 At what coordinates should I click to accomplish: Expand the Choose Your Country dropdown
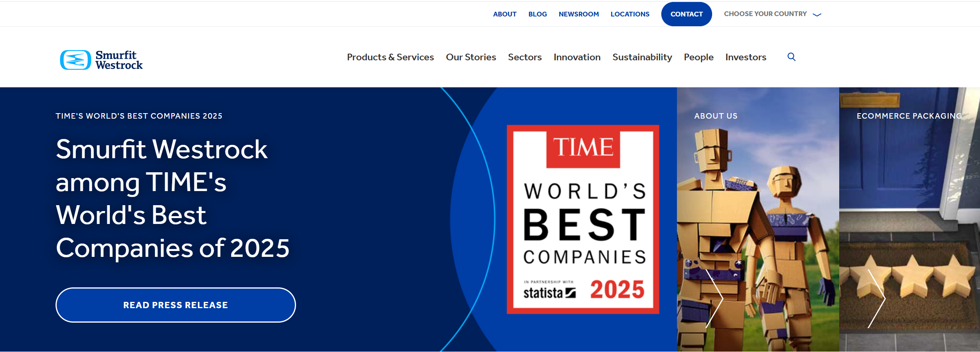click(772, 14)
